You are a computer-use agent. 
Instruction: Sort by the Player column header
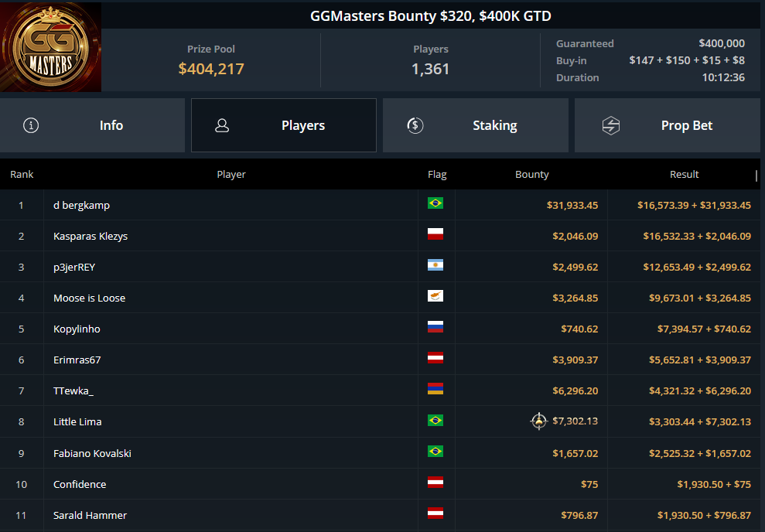(x=231, y=174)
